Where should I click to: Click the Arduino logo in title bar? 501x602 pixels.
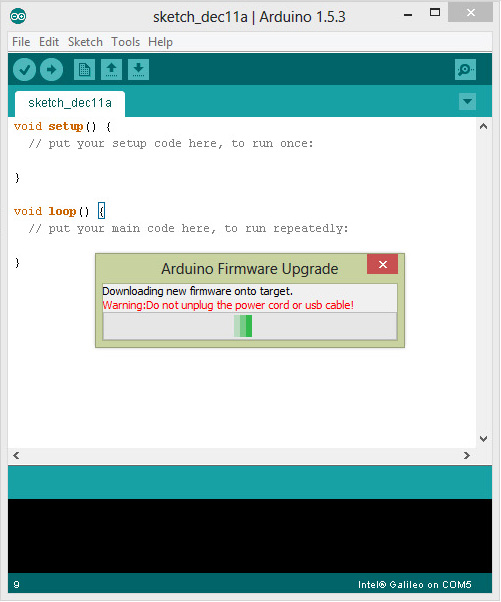[18, 16]
